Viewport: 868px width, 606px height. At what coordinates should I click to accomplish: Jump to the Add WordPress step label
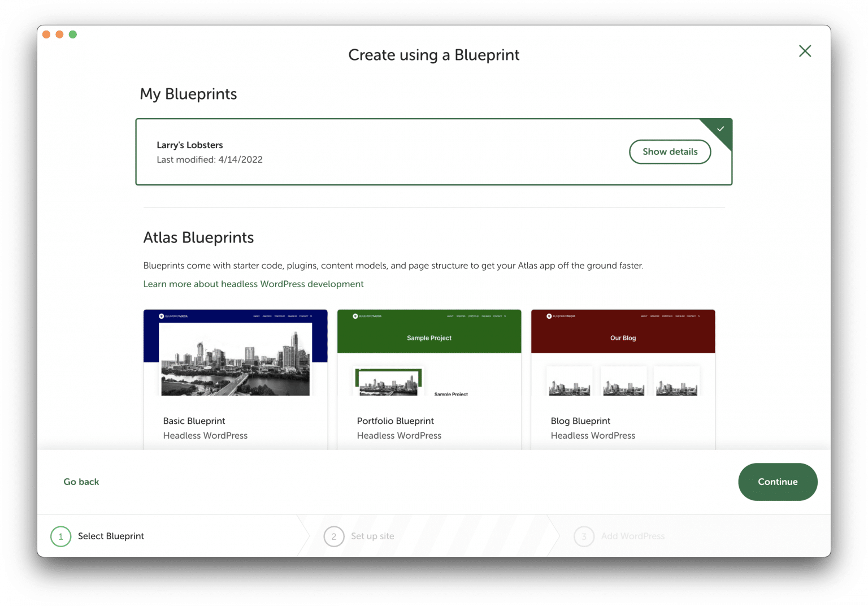click(632, 536)
